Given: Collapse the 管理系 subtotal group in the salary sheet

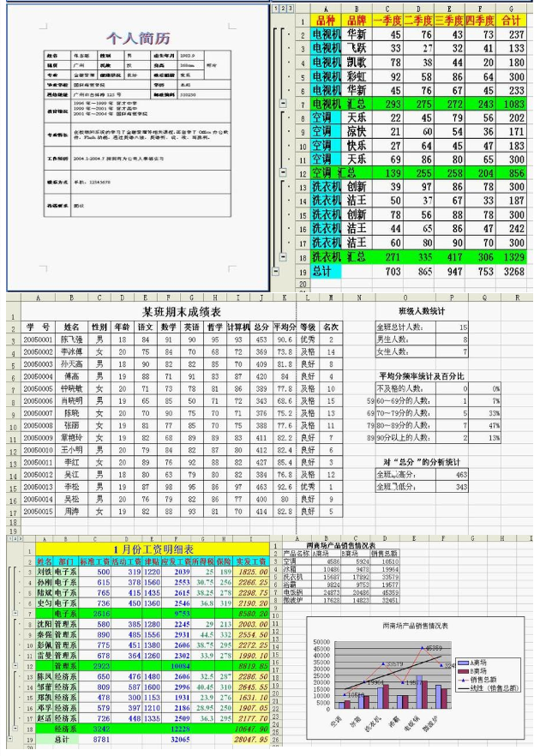Looking at the screenshot, I should (15, 666).
